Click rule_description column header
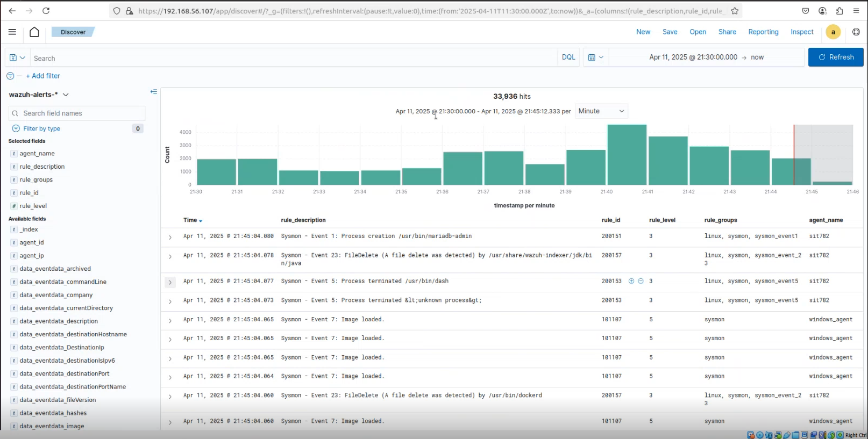Image resolution: width=868 pixels, height=439 pixels. [303, 220]
